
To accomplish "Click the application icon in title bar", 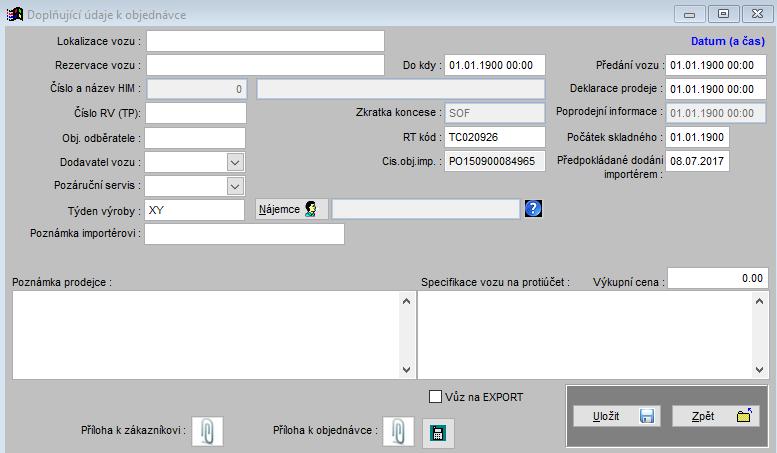I will point(14,14).
